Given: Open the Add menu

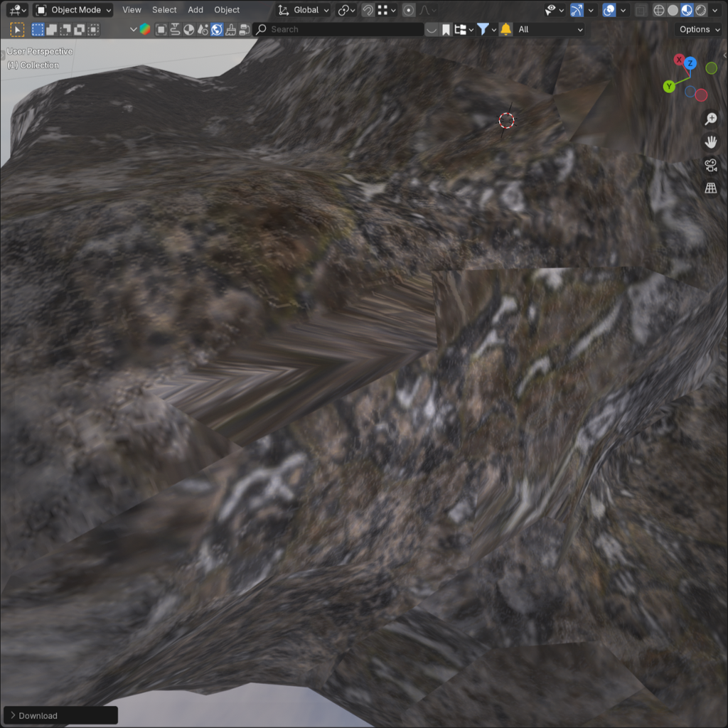Looking at the screenshot, I should click(195, 9).
